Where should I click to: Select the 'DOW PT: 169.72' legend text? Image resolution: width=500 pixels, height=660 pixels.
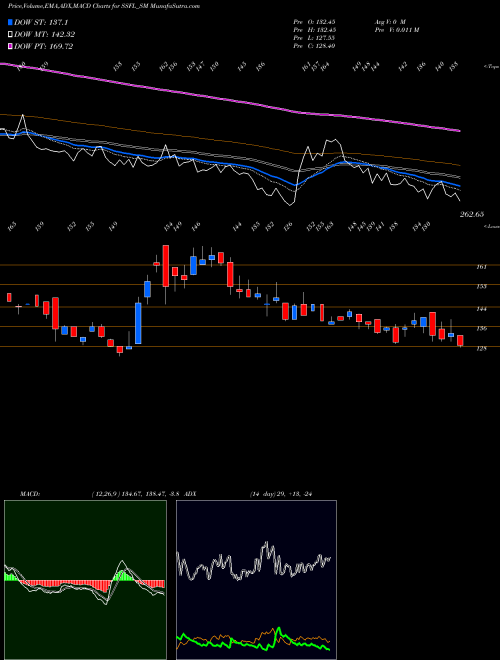point(44,46)
